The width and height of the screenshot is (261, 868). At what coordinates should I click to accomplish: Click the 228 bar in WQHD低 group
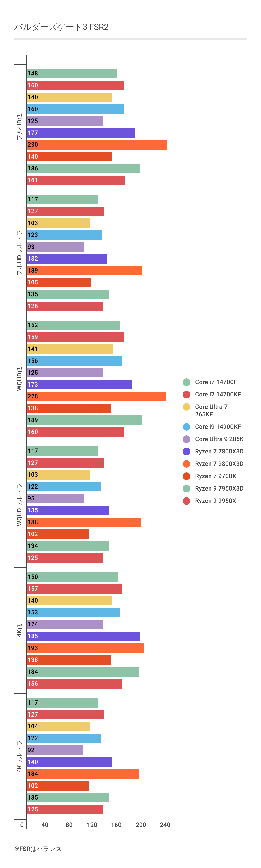pyautogui.click(x=96, y=396)
